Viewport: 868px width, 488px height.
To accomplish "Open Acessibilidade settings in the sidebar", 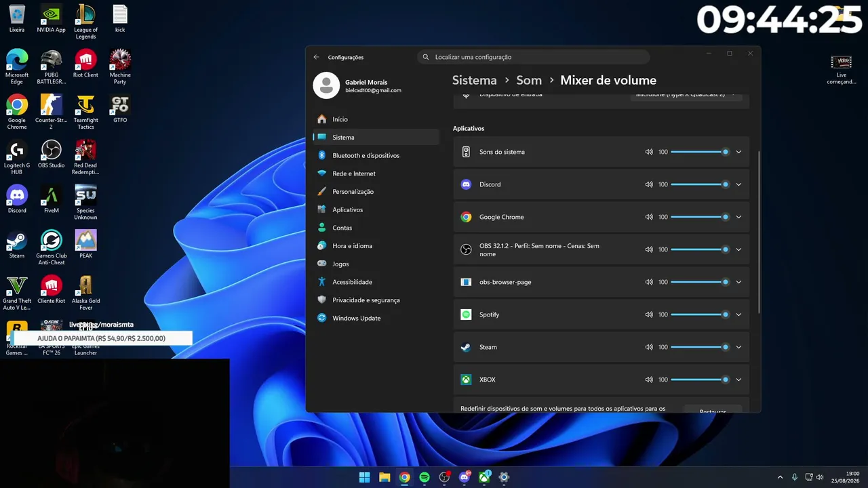I will tap(376, 282).
